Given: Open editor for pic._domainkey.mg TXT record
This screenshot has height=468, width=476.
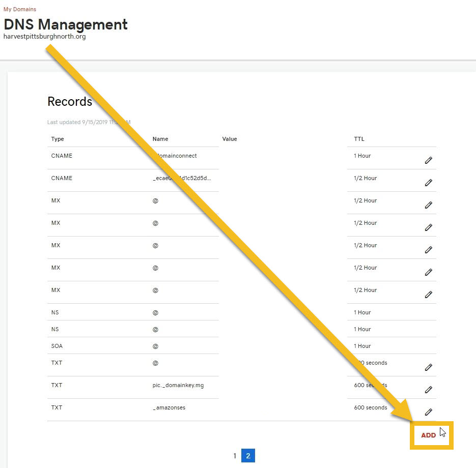Looking at the screenshot, I should pos(428,390).
